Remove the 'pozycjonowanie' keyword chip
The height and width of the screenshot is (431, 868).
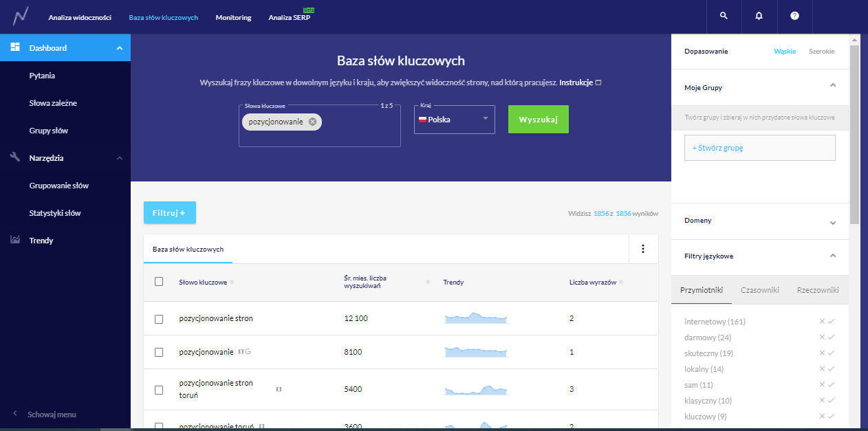click(313, 122)
